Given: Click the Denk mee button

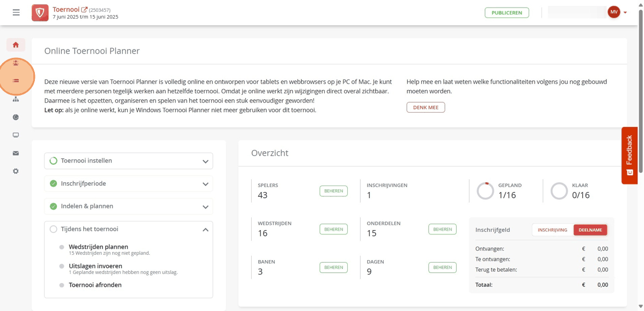Looking at the screenshot, I should (426, 107).
